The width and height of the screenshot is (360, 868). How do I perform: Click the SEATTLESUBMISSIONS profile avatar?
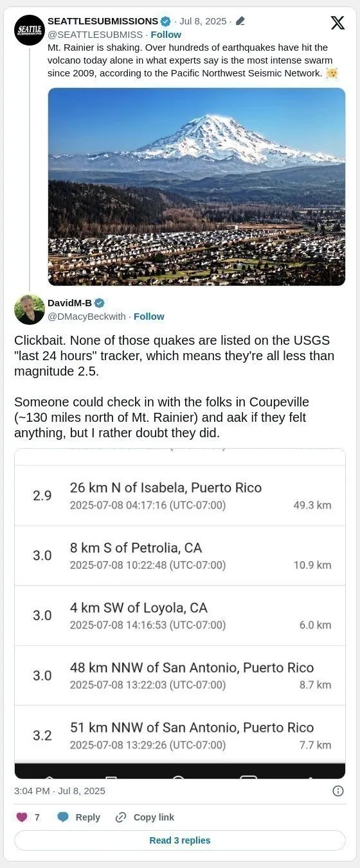coord(30,30)
